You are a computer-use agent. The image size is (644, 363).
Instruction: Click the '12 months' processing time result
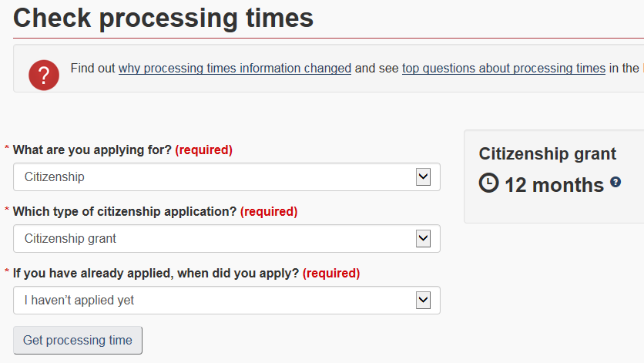554,185
